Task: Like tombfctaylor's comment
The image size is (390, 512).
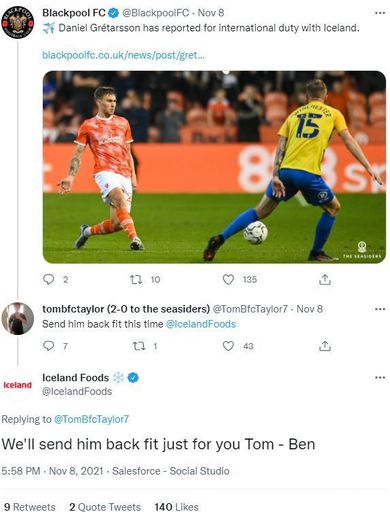Action: 228,346
